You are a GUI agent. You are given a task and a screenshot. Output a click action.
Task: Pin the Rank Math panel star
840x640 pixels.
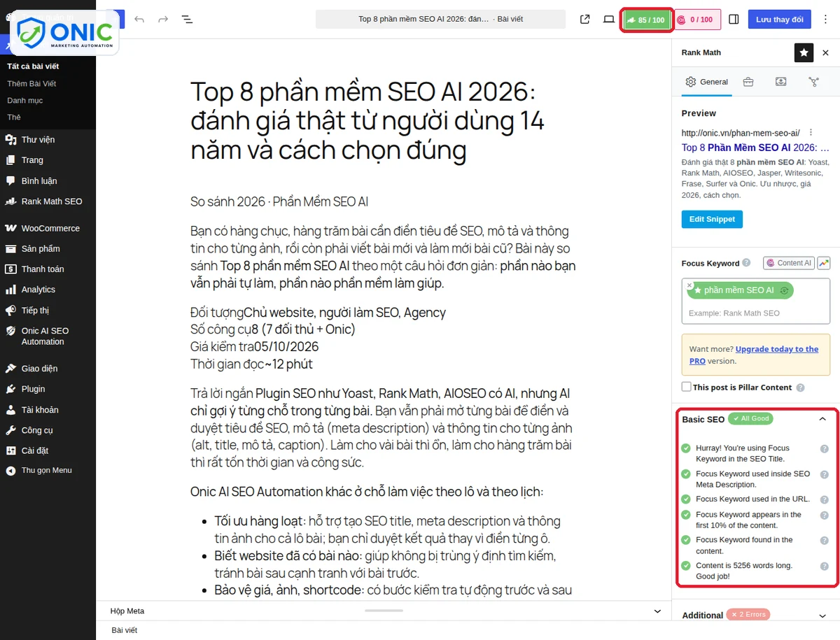(804, 52)
